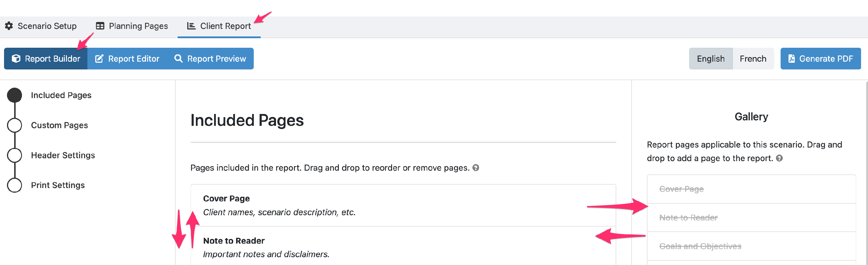Go to Header Settings step

(63, 155)
